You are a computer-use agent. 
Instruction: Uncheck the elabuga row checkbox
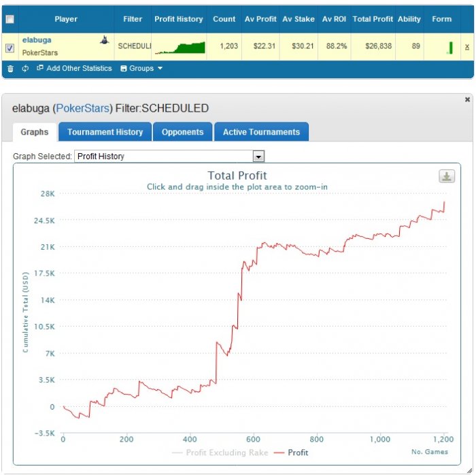click(x=10, y=48)
